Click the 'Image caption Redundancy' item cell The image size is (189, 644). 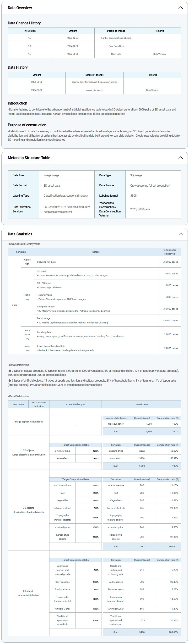tap(28, 422)
